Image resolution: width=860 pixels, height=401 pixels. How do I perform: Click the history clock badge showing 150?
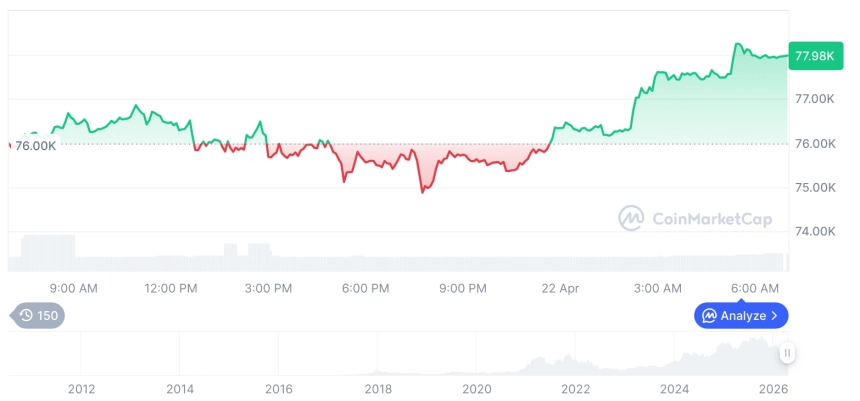tap(38, 316)
